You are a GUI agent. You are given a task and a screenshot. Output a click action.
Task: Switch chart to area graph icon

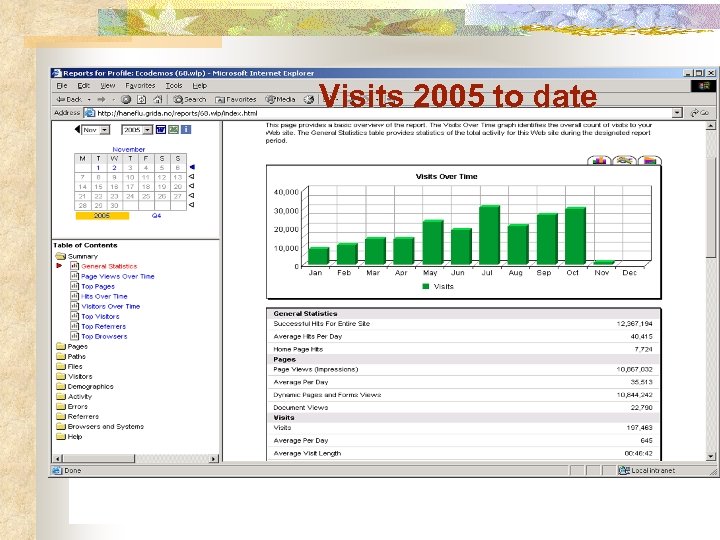tap(650, 160)
